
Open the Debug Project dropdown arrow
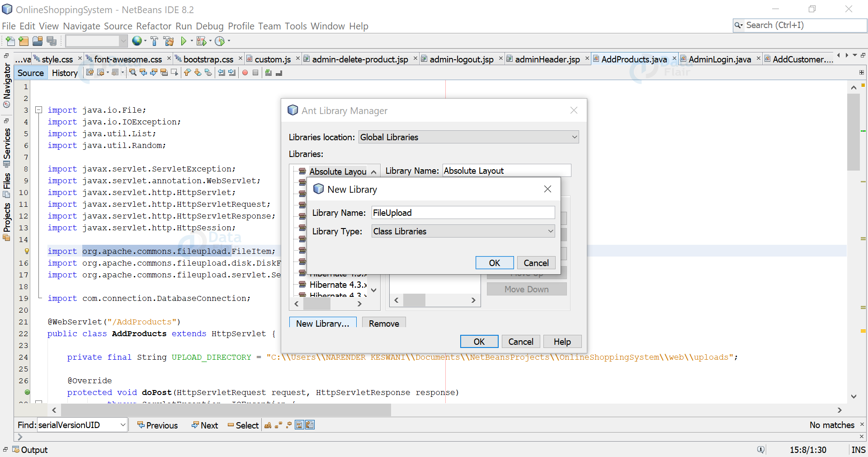tap(210, 41)
